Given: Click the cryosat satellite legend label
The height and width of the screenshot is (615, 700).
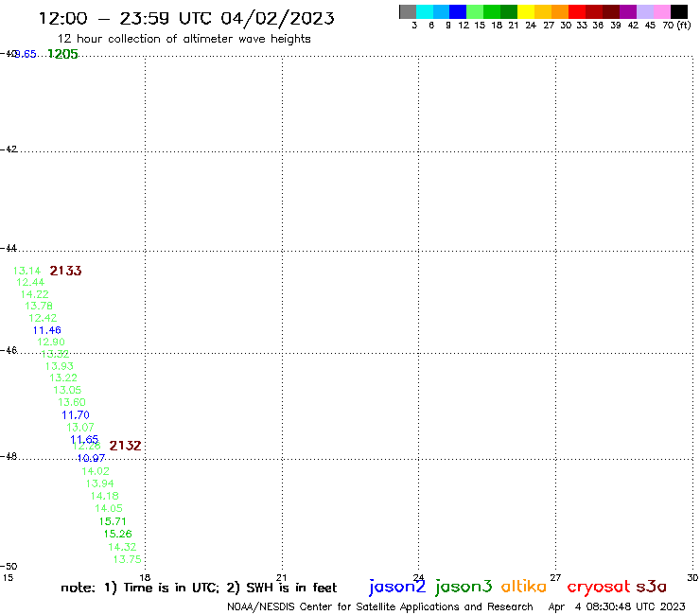Looking at the screenshot, I should click(599, 588).
